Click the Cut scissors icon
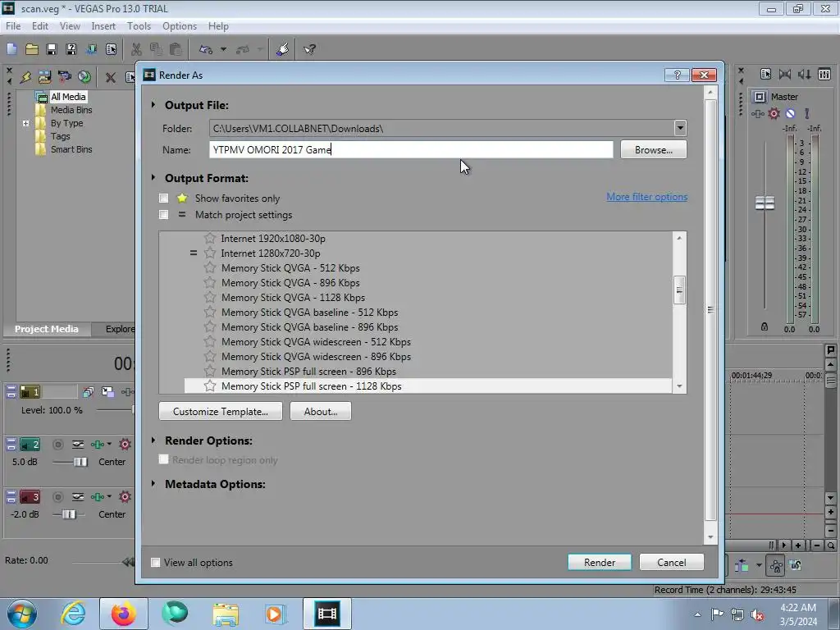840x630 pixels. pyautogui.click(x=136, y=49)
